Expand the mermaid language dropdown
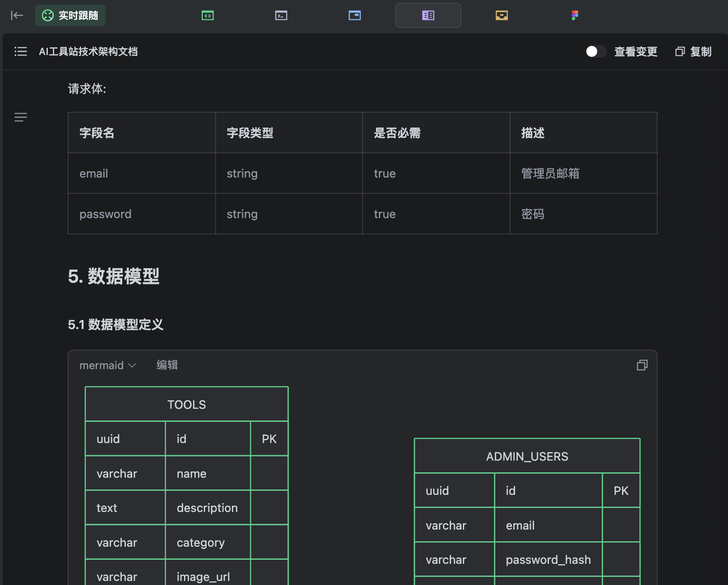 tap(107, 365)
